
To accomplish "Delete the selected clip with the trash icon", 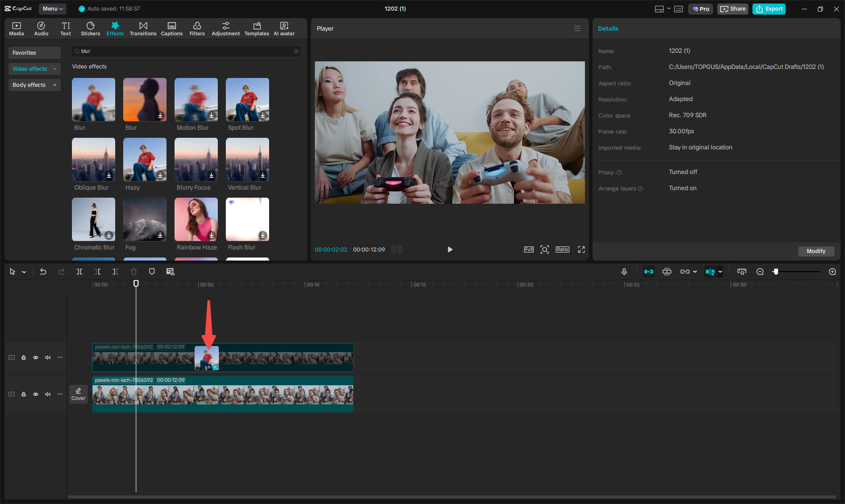I will point(134,271).
